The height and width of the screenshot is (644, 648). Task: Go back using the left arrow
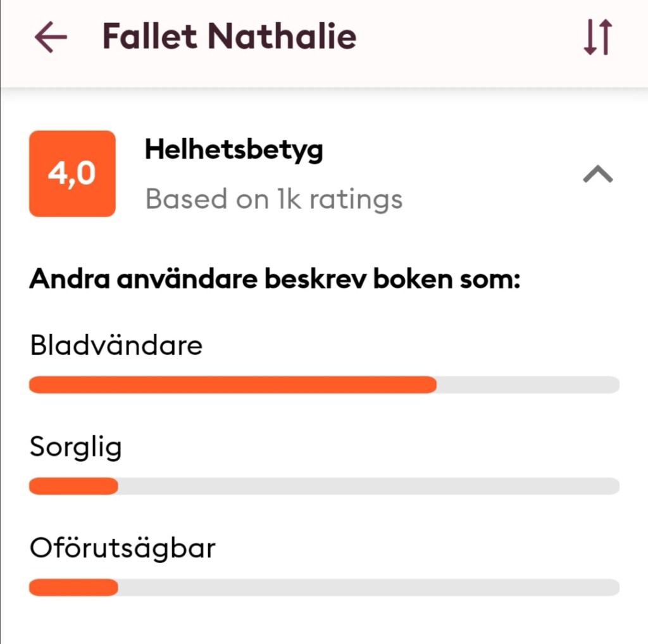pyautogui.click(x=51, y=38)
